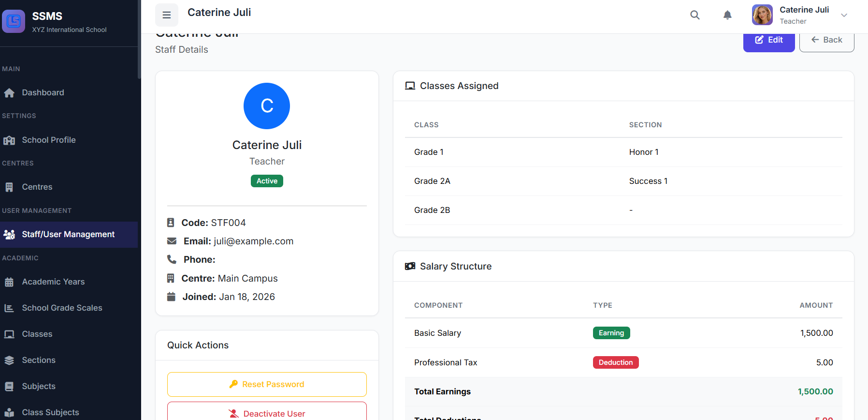
Task: Click the Academic Years calendar icon
Action: (x=9, y=282)
